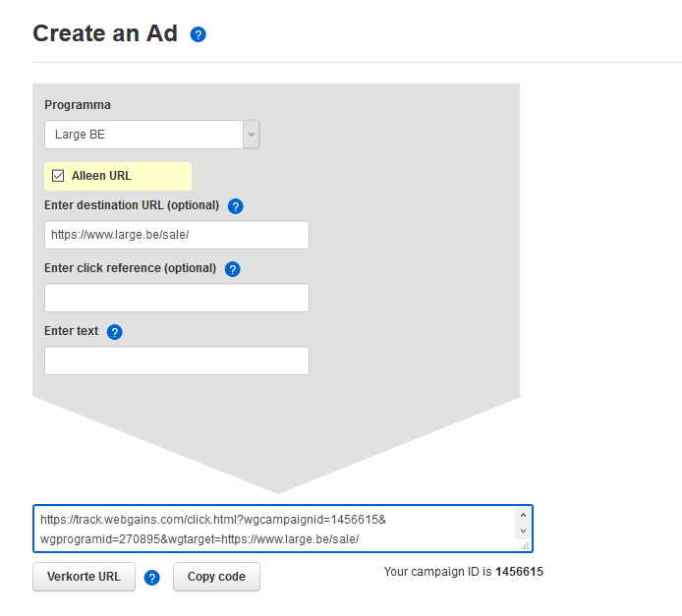Focus the click reference input field
The image size is (682, 616).
[177, 298]
